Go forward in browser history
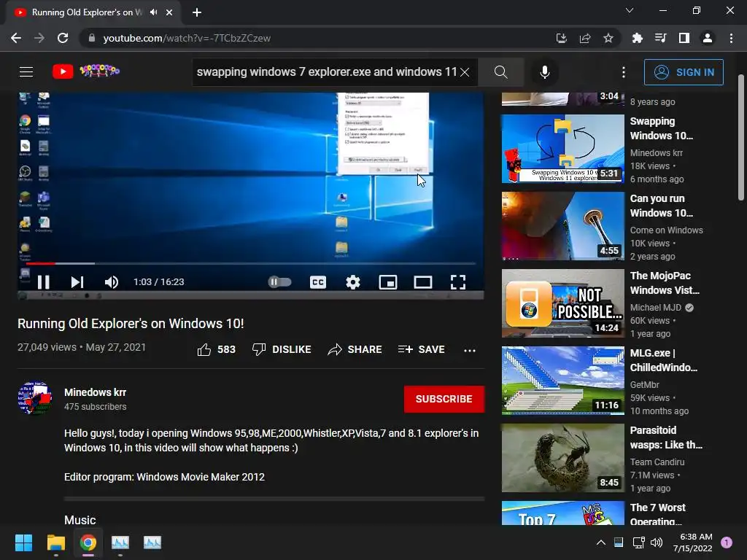This screenshot has height=560, width=747. 39,38
